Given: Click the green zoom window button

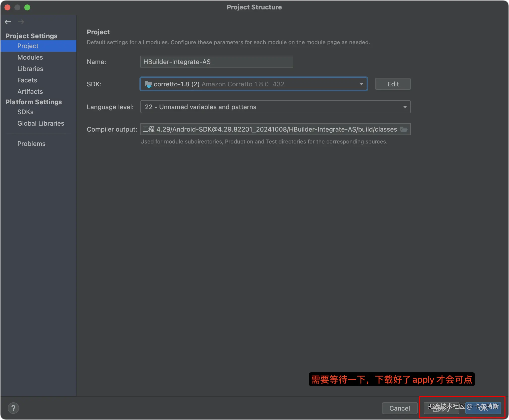Looking at the screenshot, I should [x=27, y=7].
